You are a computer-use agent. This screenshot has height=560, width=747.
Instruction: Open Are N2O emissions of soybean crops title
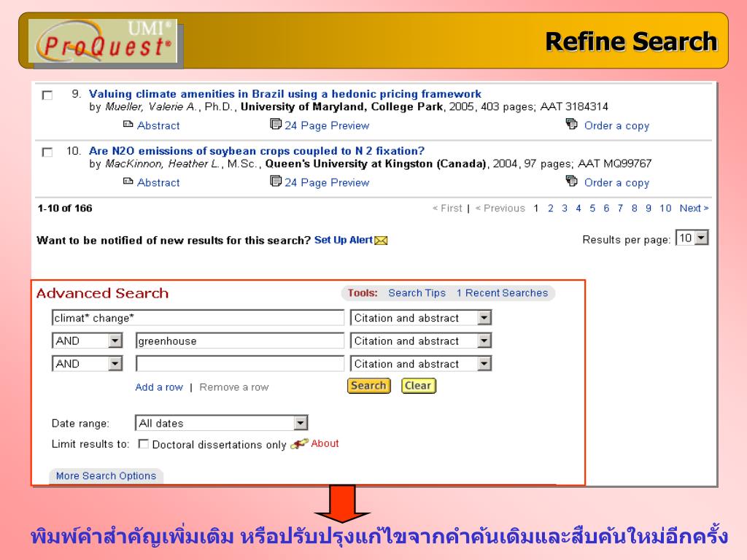[x=256, y=151]
